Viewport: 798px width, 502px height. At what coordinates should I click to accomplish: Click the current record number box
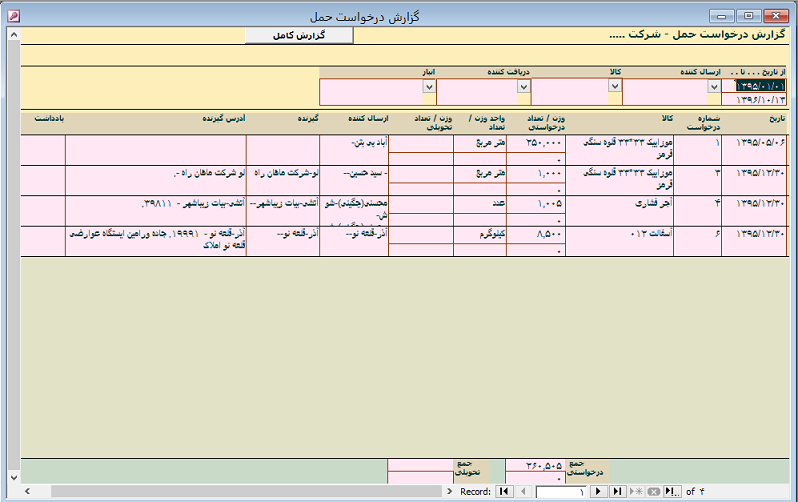pos(561,492)
